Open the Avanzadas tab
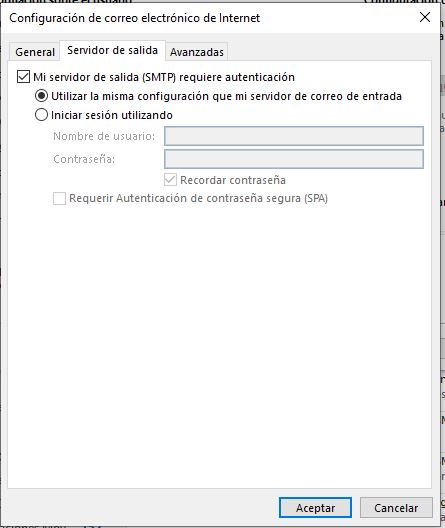Image resolution: width=445 pixels, height=528 pixels. click(197, 52)
